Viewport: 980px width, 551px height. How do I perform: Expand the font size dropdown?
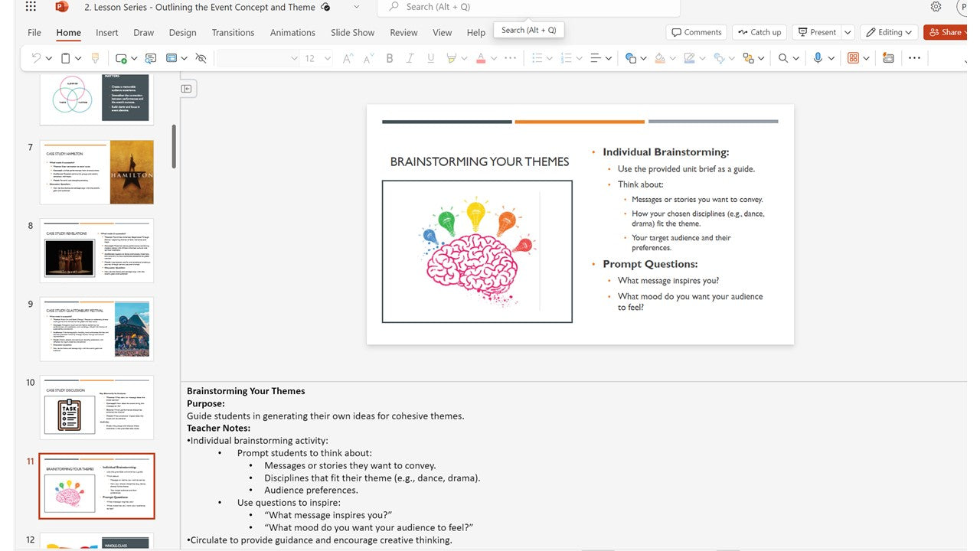328,58
